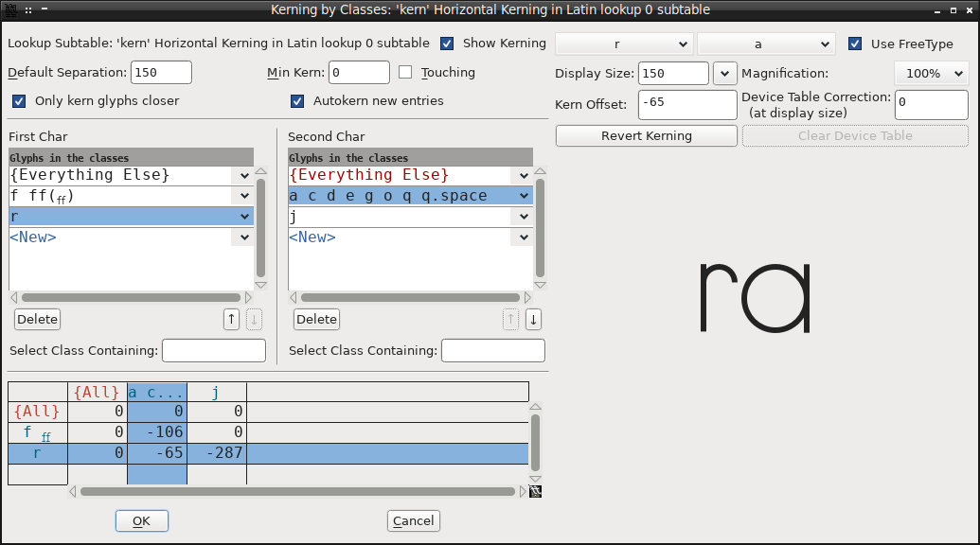Viewport: 980px width, 545px height.
Task: Click Second Char list scroll-right arrow
Action: pos(527,298)
